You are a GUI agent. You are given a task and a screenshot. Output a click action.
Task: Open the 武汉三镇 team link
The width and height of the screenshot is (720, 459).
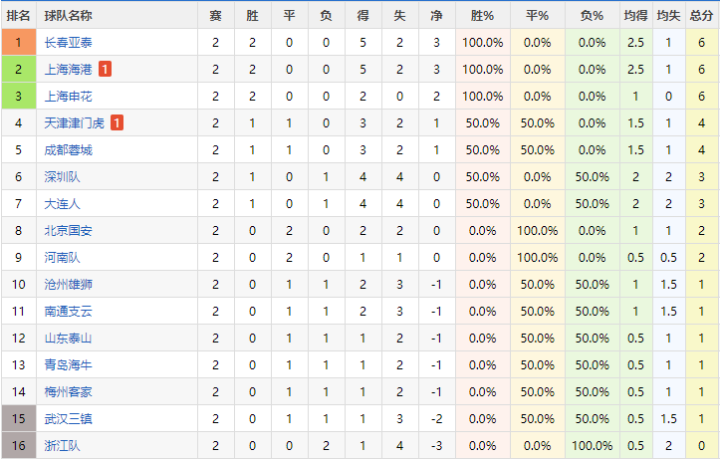[68, 418]
